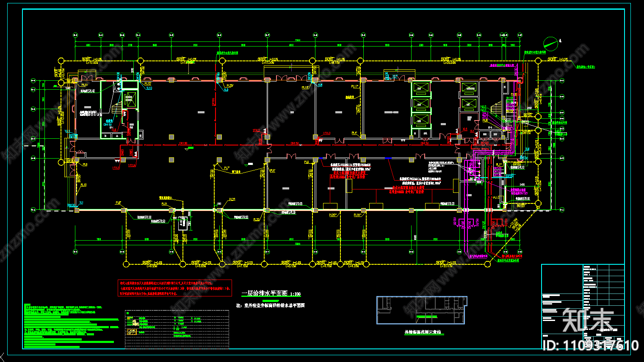Click the red 1FXL1 label
This screenshot has width=644, height=362.
[x=116, y=168]
